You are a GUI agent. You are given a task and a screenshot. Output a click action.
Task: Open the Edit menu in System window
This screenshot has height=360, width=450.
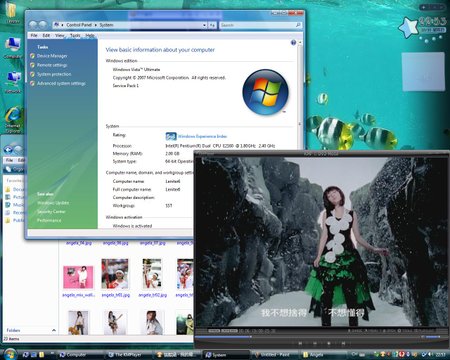[46, 35]
